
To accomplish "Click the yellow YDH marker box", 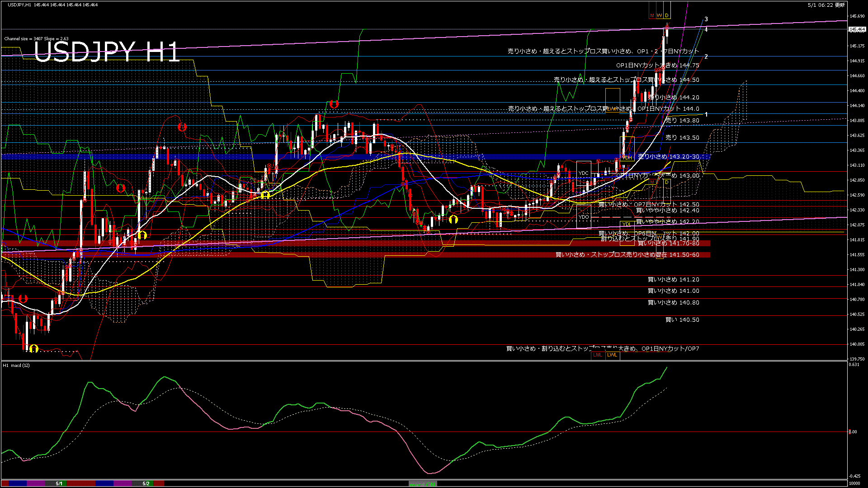I will pos(627,158).
